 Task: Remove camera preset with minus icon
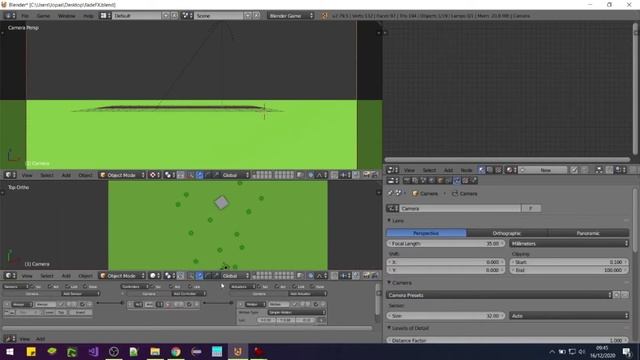point(625,295)
